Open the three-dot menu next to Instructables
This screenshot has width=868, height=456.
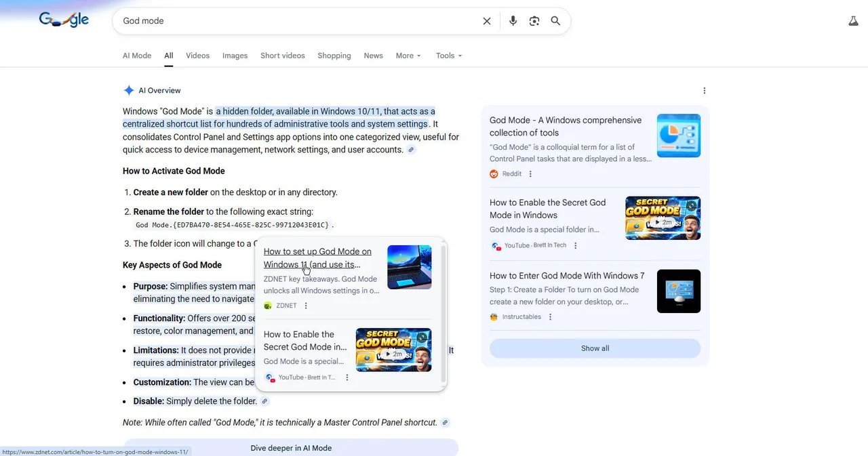(550, 317)
